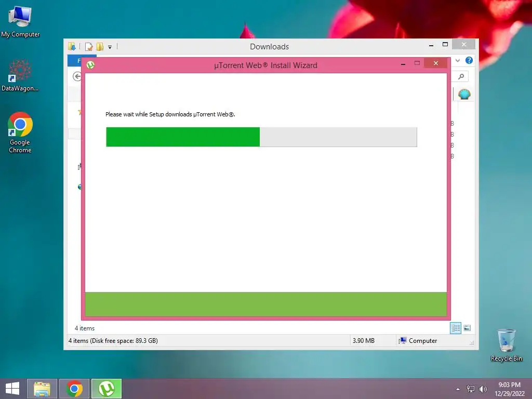532x399 pixels.
Task: Click 3.90 MB in status bar
Action: 363,341
